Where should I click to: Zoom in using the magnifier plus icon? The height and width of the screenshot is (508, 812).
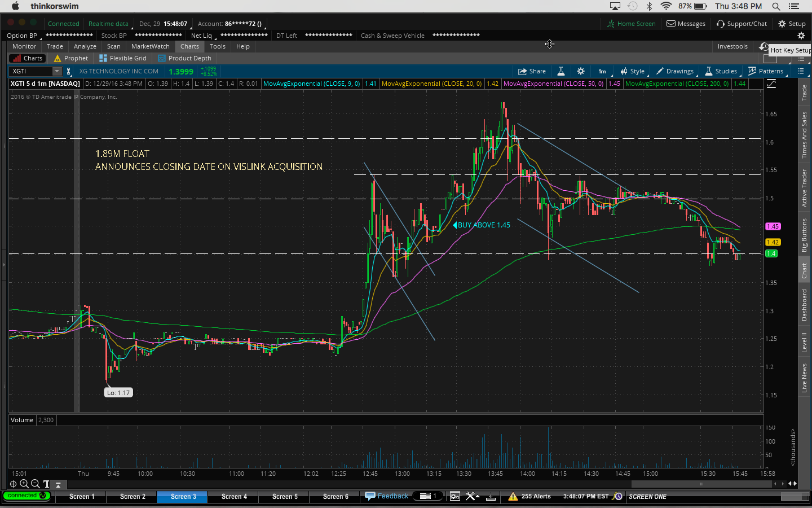point(24,484)
